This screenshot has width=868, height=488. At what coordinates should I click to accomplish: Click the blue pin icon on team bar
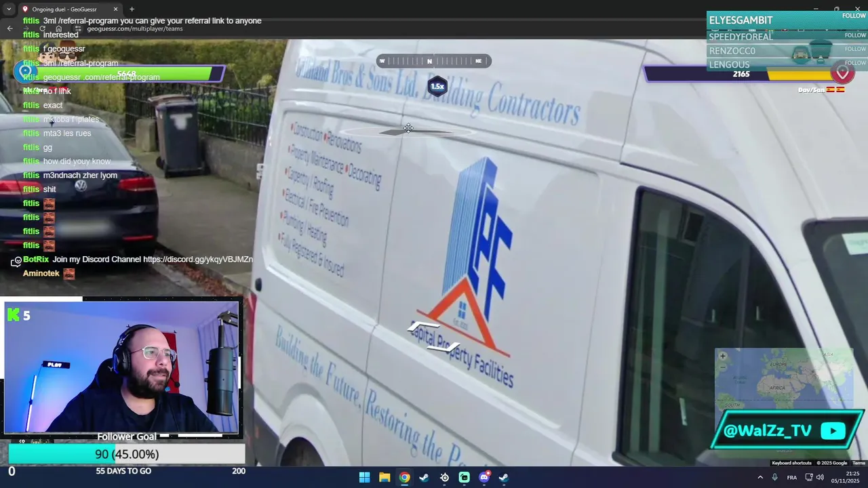click(x=25, y=71)
